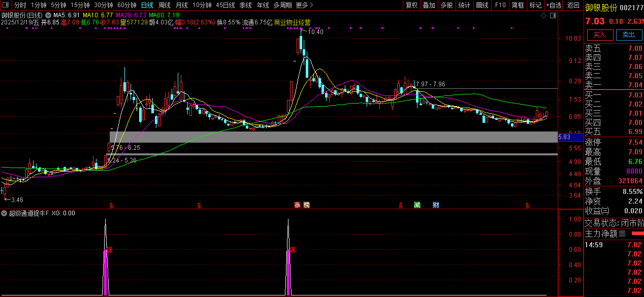Viewport: 644px width, 297px height.
Task: Toggle 复权 price adjustment
Action: 411,5
